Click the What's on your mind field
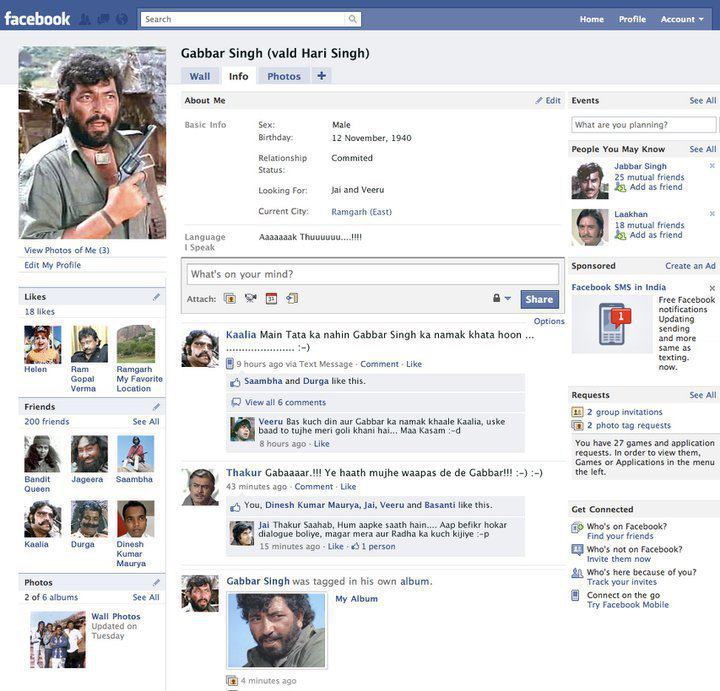This screenshot has width=720, height=691. (373, 274)
